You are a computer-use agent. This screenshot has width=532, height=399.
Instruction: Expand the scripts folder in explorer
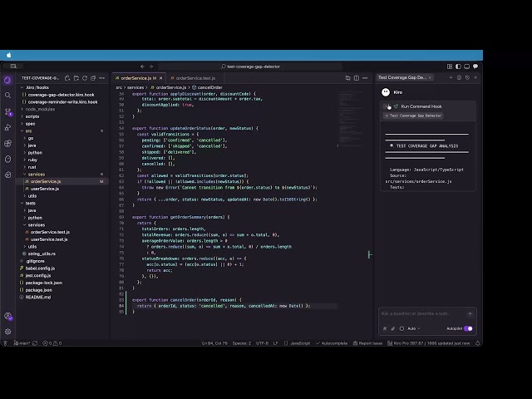click(32, 116)
